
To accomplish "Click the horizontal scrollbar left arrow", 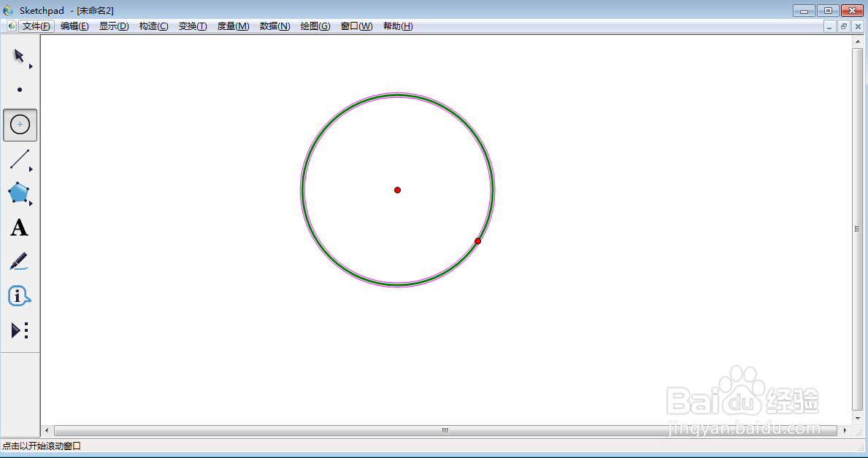I will click(x=47, y=430).
